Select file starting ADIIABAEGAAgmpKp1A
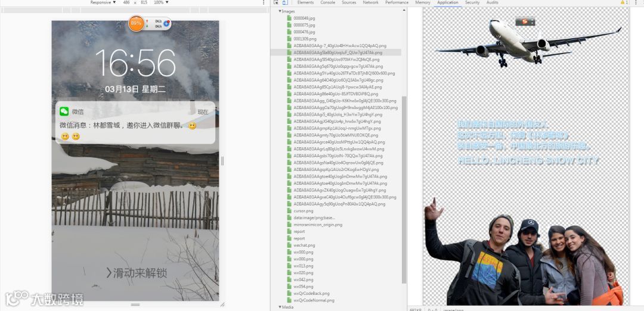Viewport: 644px width, 311px height. (337, 129)
